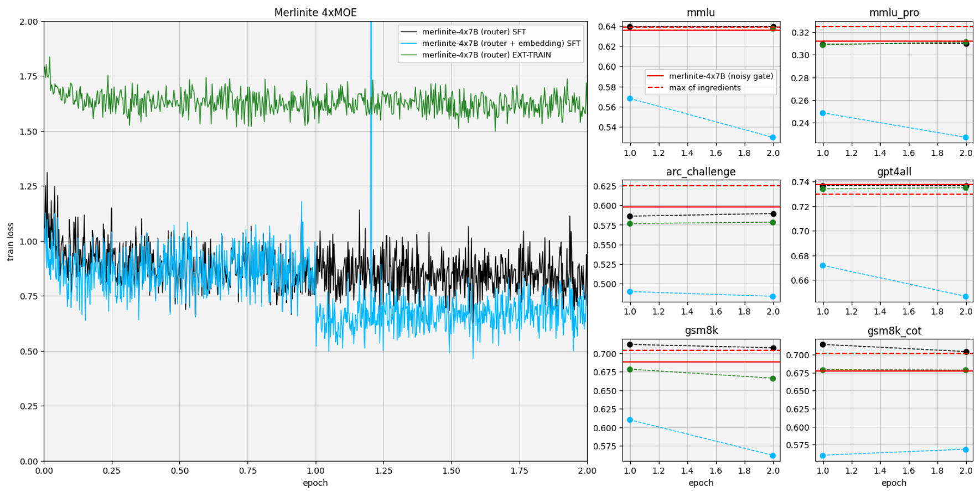Click the black arc_challenge point at epoch 2.0

click(x=773, y=213)
